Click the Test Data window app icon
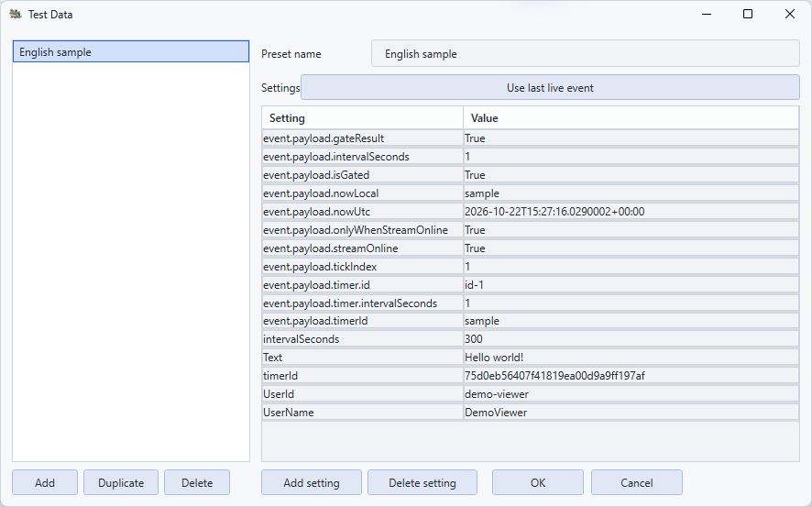The width and height of the screenshot is (812, 507). coord(15,14)
